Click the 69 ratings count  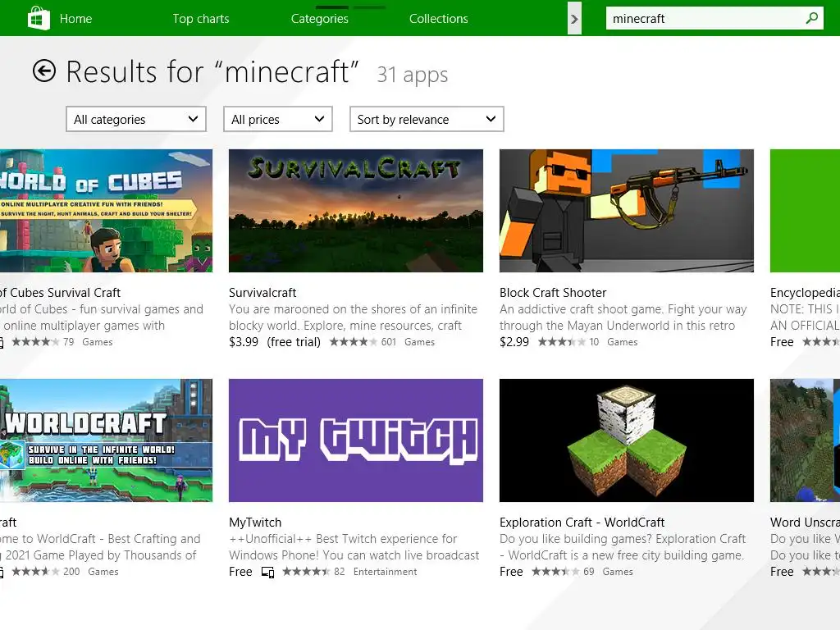(589, 572)
